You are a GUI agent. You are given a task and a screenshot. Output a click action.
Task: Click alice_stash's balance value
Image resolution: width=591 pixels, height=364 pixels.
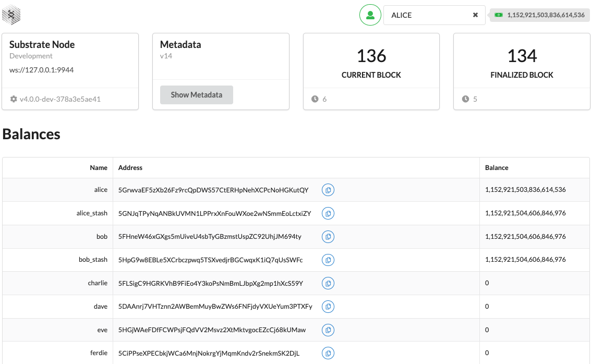click(525, 213)
